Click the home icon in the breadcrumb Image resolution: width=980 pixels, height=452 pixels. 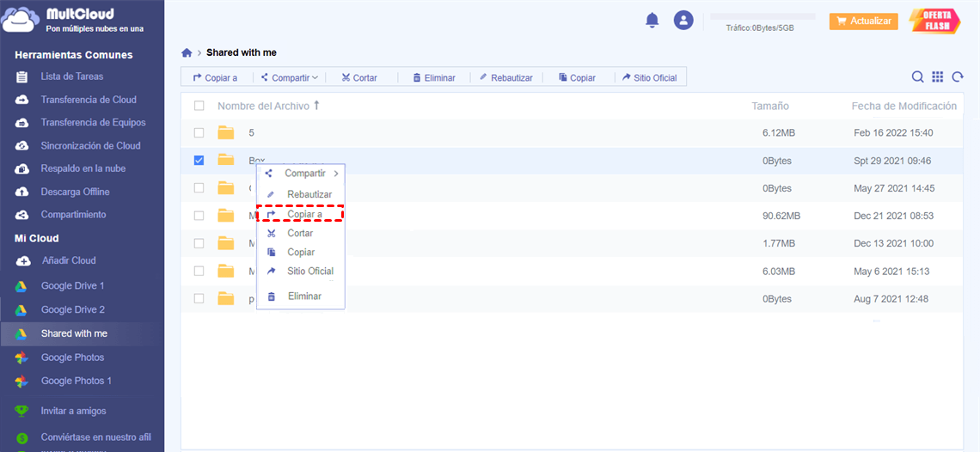pos(187,52)
